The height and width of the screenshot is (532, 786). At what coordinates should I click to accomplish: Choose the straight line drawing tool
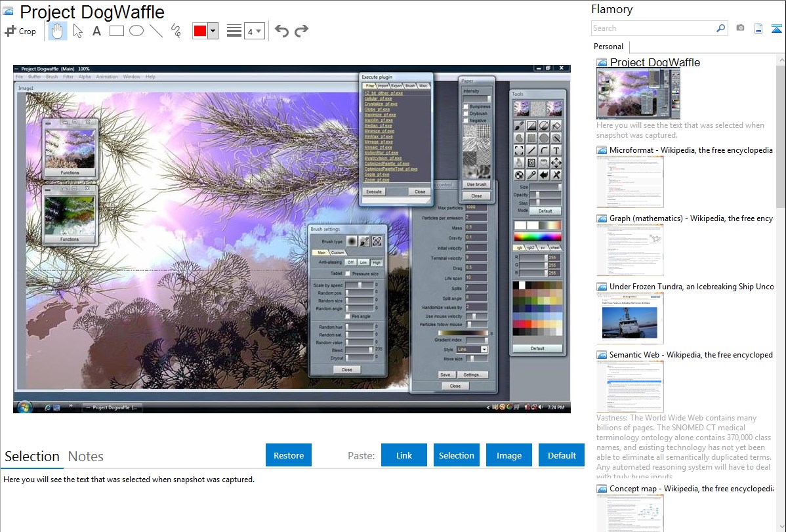(156, 31)
